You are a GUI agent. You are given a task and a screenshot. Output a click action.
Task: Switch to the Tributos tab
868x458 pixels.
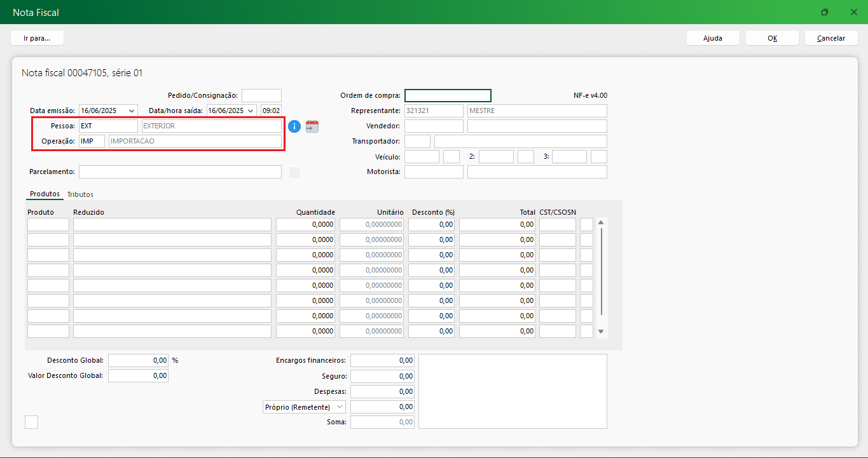80,194
